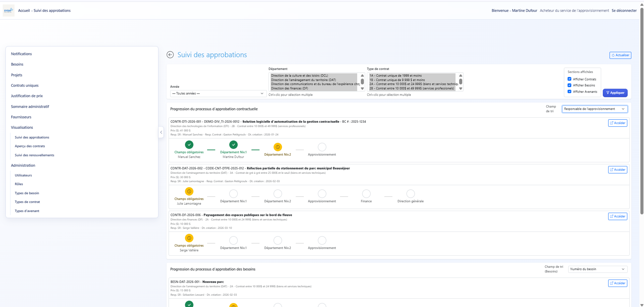Open Justification de prix in the side menu

(x=27, y=96)
